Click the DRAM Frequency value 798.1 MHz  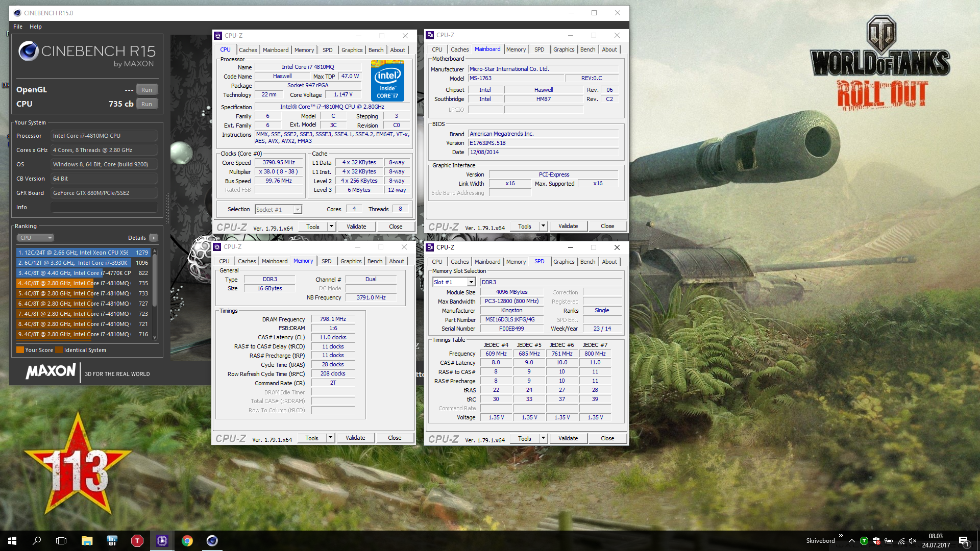click(x=333, y=319)
